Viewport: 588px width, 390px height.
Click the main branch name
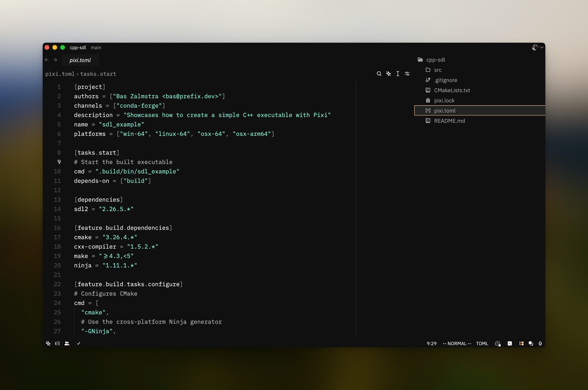tap(96, 48)
